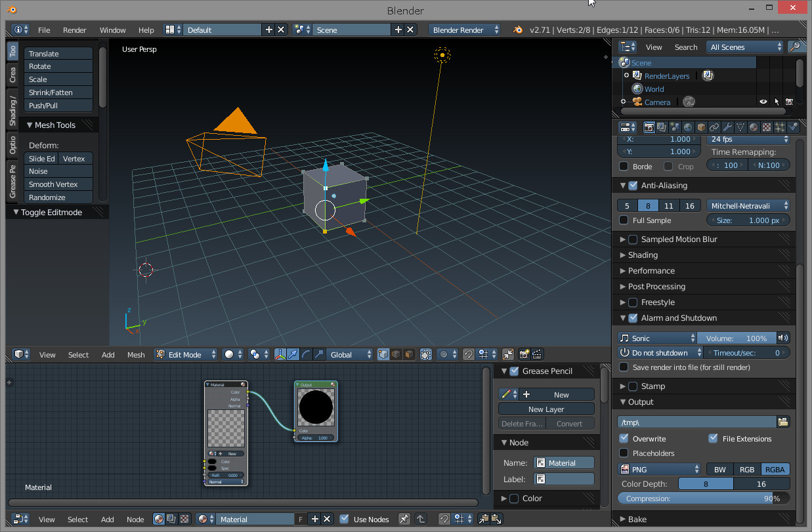812x532 pixels.
Task: Open the Mesh Data triangle properties tab
Action: coord(740,127)
